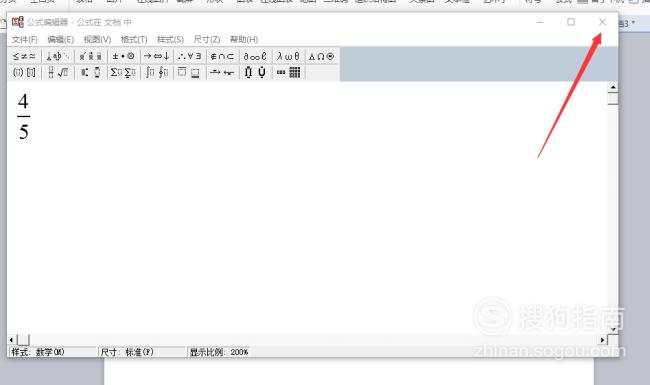This screenshot has height=385, width=650.
Task: Click the status bar text 尺寸: 标准(F)
Action: (x=127, y=352)
